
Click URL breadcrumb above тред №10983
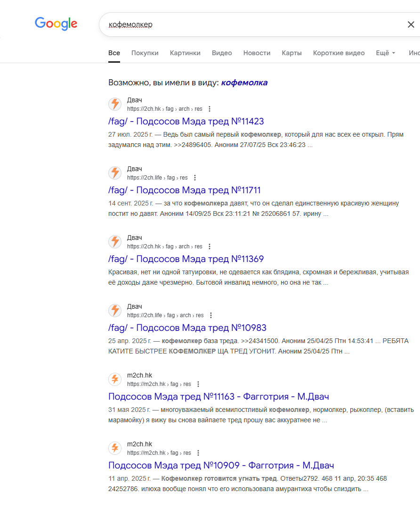click(165, 315)
